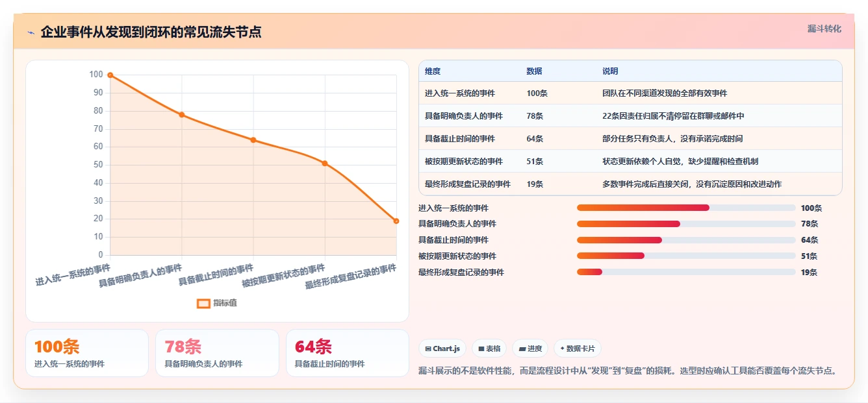This screenshot has width=868, height=403.
Task: Click progress bar for 最终形成复盘记录的事件
Action: point(686,272)
